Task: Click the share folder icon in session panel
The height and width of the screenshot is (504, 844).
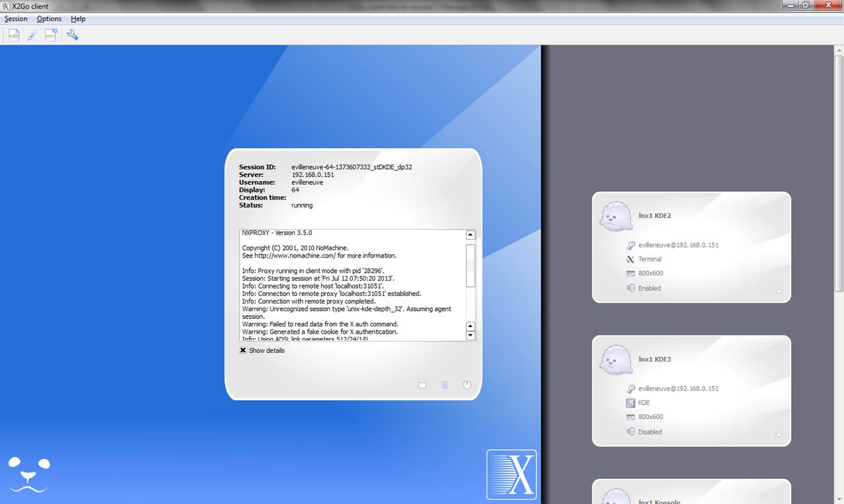Action: coord(422,385)
